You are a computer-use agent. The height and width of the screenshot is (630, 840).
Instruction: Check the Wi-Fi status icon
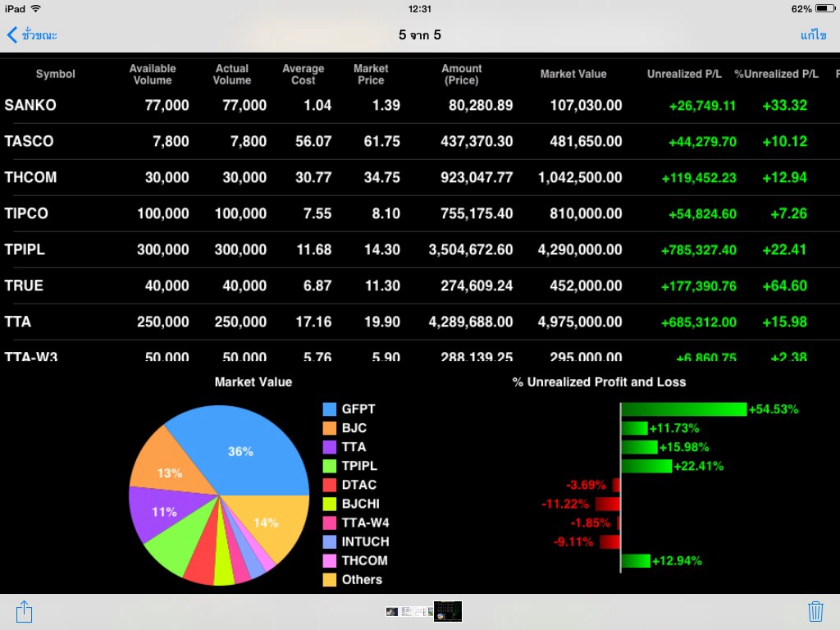coord(36,8)
